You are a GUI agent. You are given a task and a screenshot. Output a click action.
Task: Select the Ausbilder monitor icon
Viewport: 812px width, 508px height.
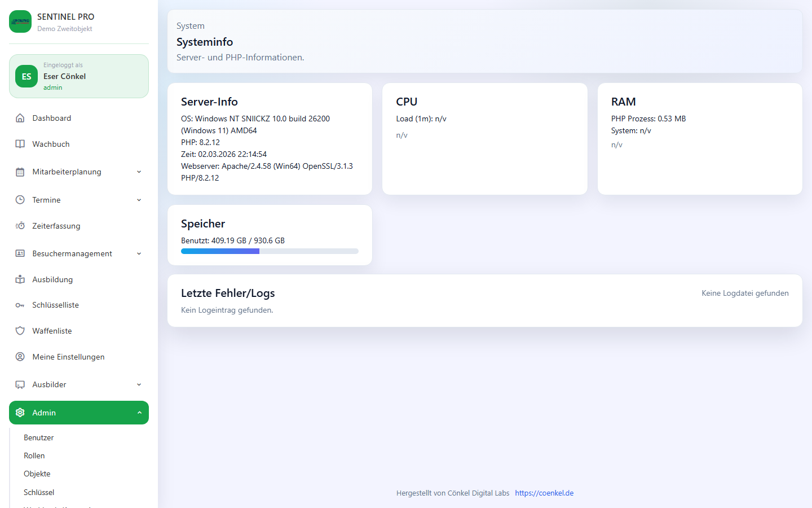pyautogui.click(x=20, y=384)
